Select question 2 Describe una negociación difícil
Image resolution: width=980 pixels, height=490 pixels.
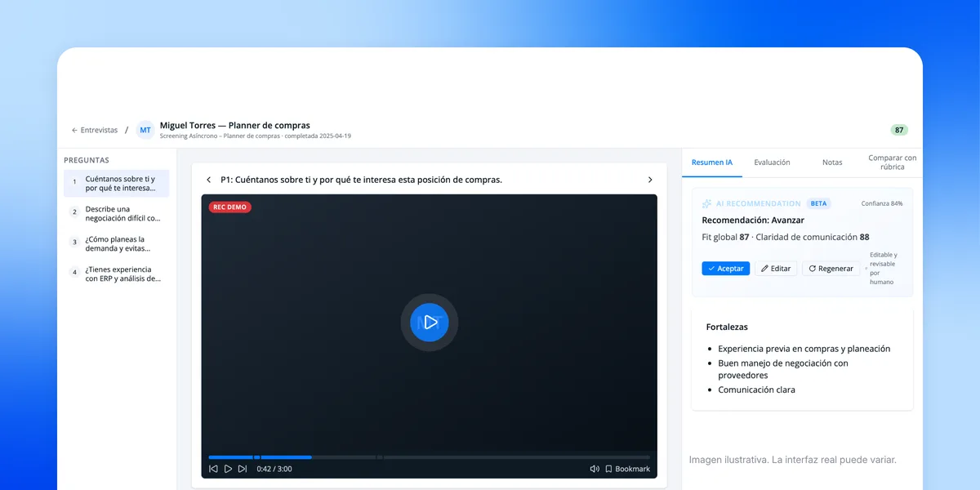tap(117, 214)
